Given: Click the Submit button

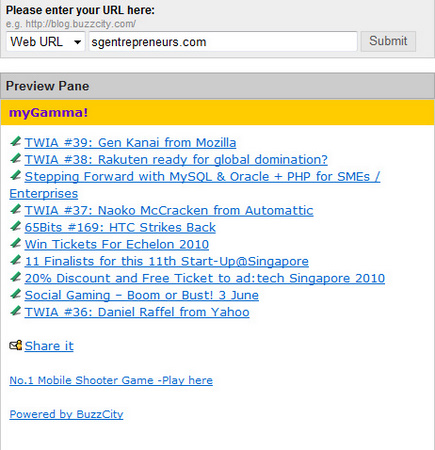Looking at the screenshot, I should pyautogui.click(x=388, y=41).
